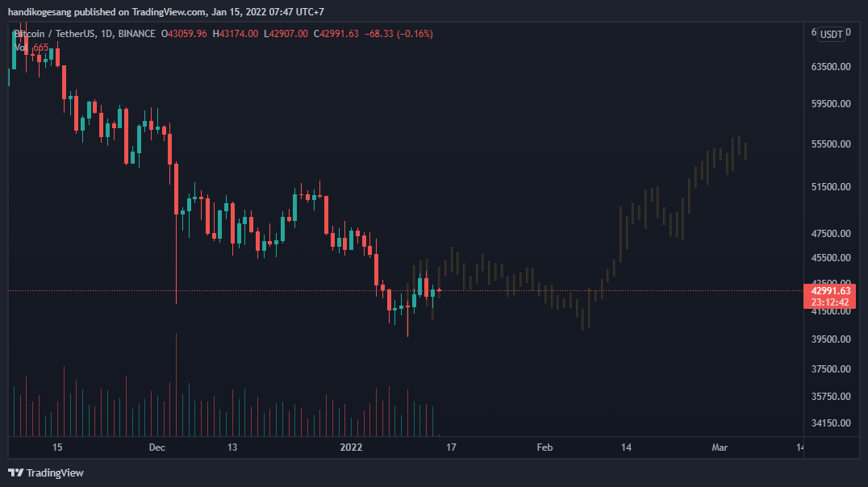Click the Mar date label on time axis

720,447
